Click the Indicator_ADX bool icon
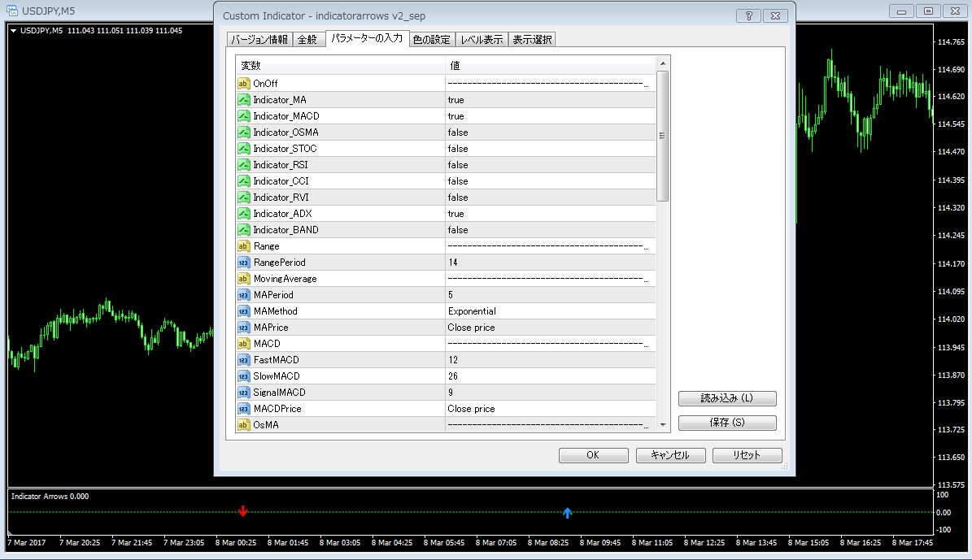The width and height of the screenshot is (972, 560). [244, 214]
